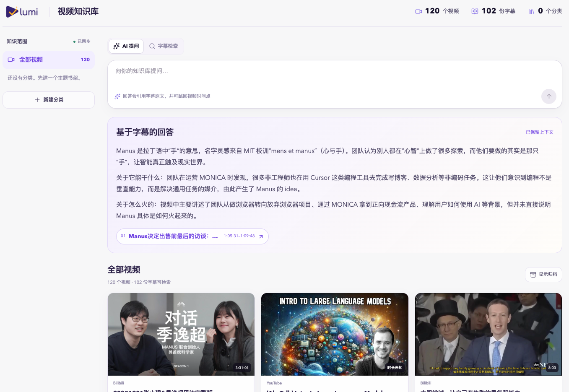Click the 时长未知 duration badge
The width and height of the screenshot is (569, 392).
395,368
